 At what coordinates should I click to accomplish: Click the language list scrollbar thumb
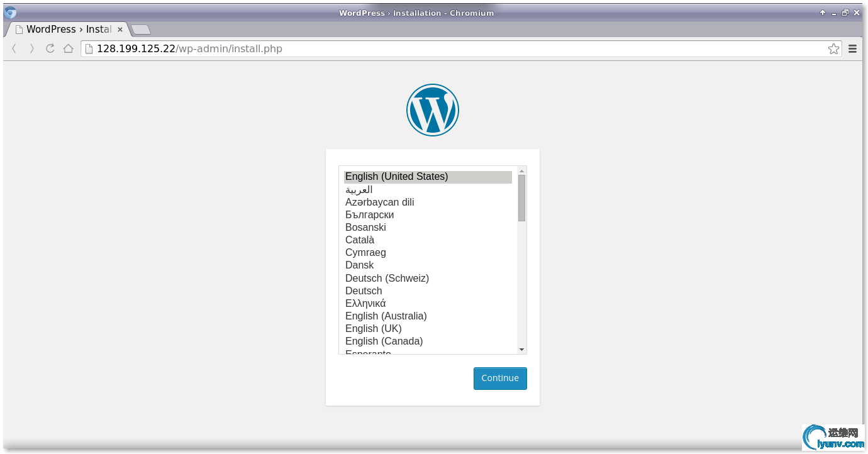(x=521, y=198)
